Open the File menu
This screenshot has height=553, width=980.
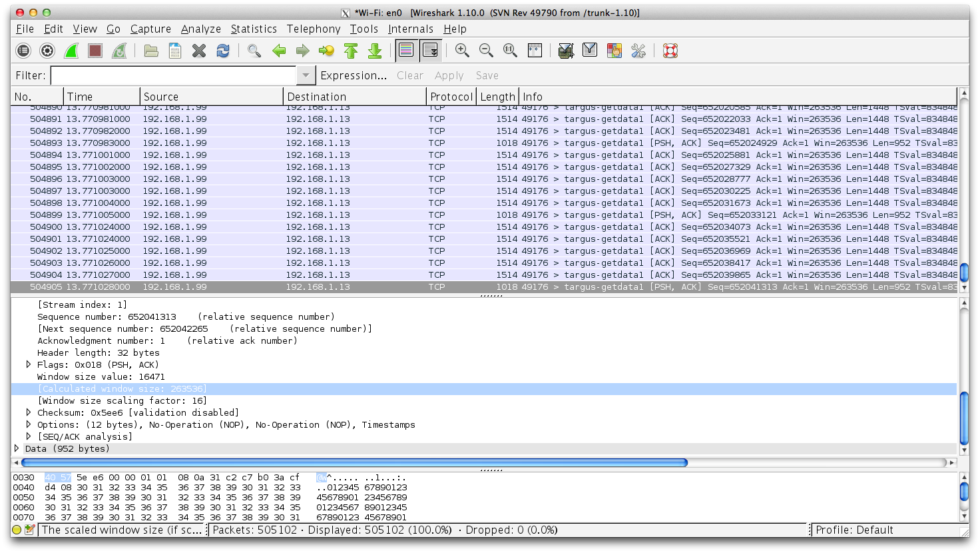coord(25,29)
